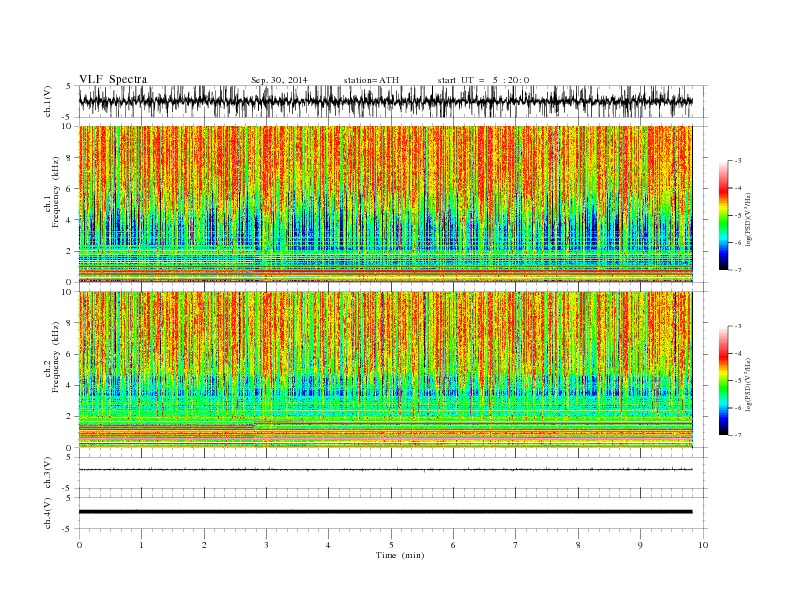Click time axis tick label '3'
Screen dimensions: 792x612
(266, 545)
